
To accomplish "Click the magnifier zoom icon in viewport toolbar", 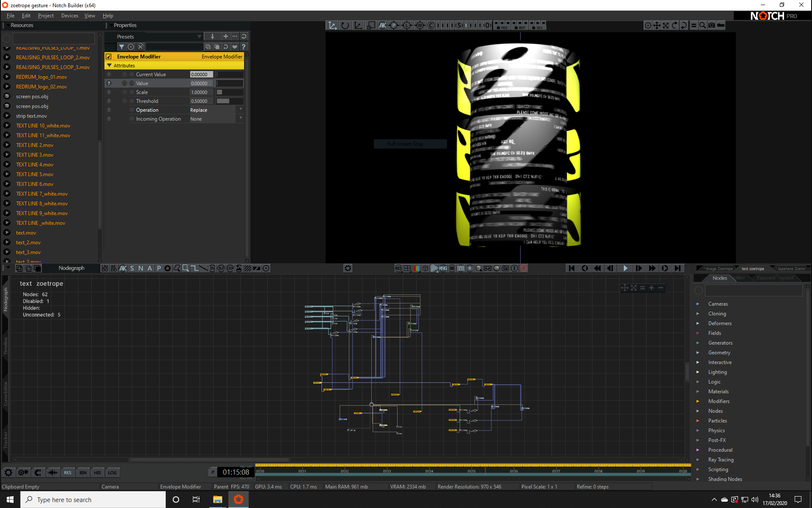I will 702,26.
